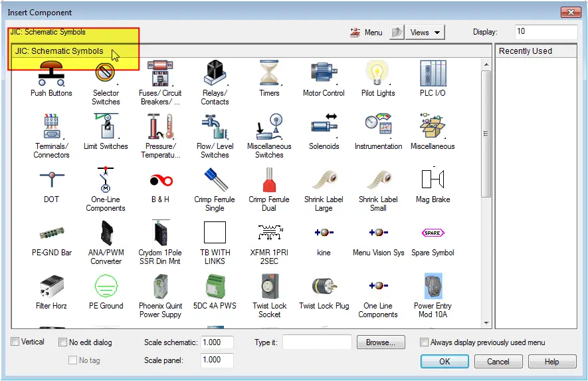Enable the Vertical checkbox
The width and height of the screenshot is (588, 381).
(x=15, y=342)
